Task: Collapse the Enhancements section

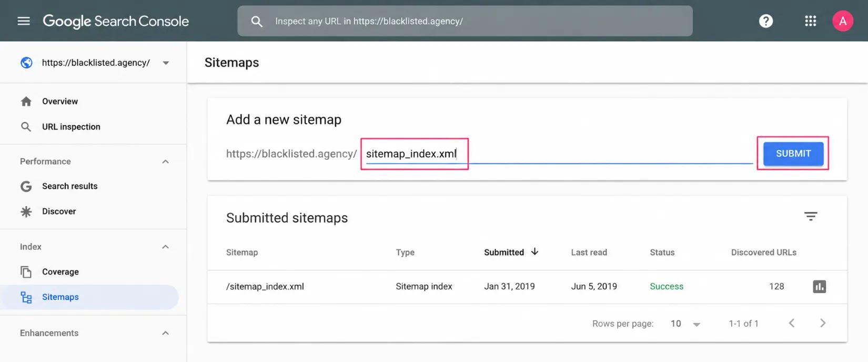Action: click(x=165, y=333)
